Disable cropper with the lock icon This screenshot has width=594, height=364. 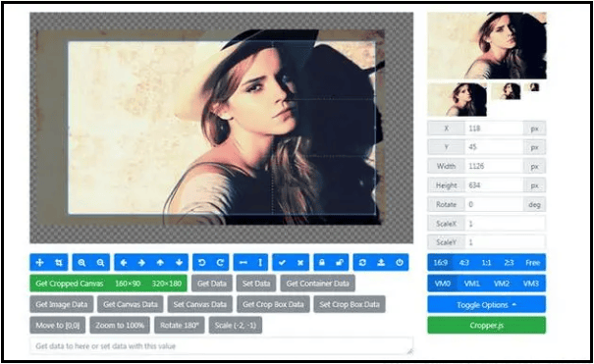click(322, 263)
